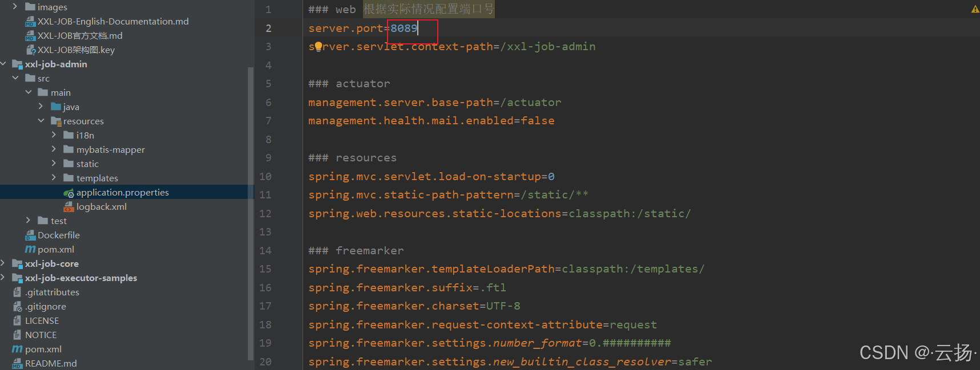Click the spring.mvc.static-path-pattern line
Viewport: 980px width, 370px height.
pyautogui.click(x=449, y=195)
